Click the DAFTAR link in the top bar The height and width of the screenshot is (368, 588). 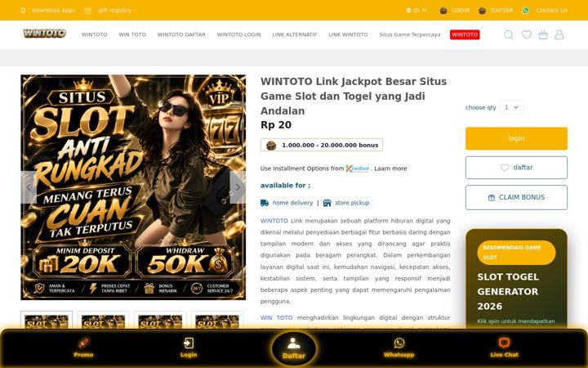point(502,10)
